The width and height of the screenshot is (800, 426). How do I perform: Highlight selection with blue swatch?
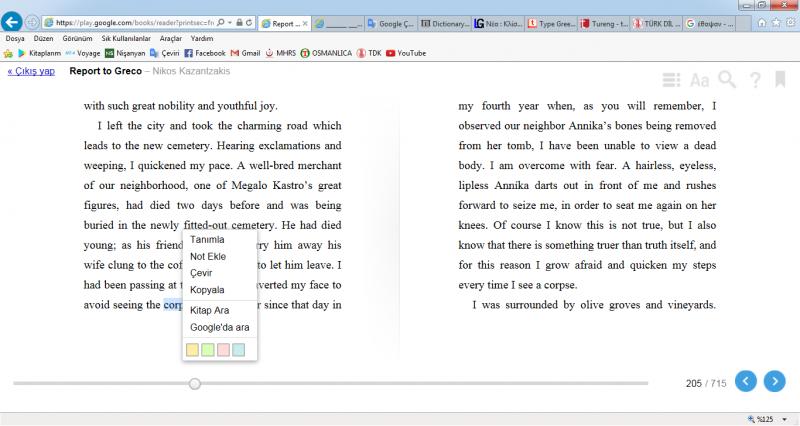tap(238, 349)
